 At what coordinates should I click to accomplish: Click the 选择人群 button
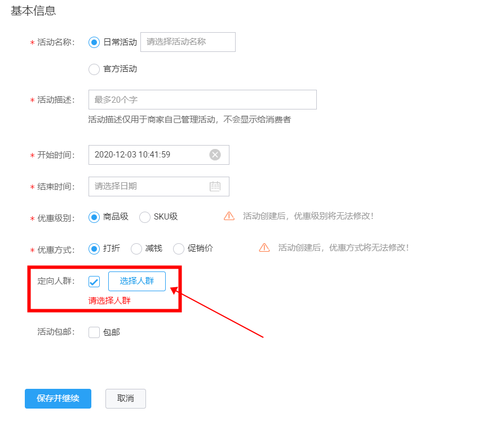(x=137, y=281)
